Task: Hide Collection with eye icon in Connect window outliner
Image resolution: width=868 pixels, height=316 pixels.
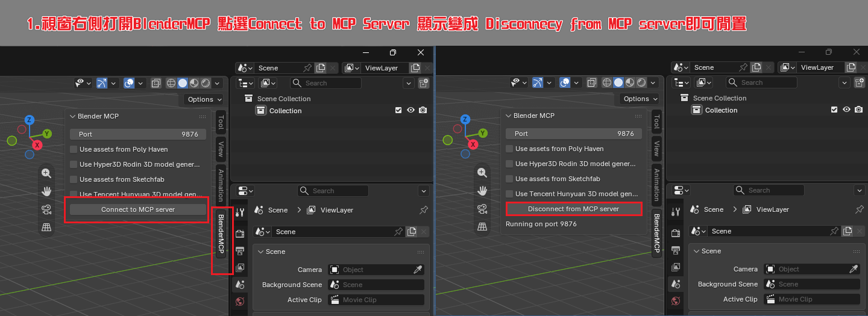Action: pyautogui.click(x=410, y=111)
